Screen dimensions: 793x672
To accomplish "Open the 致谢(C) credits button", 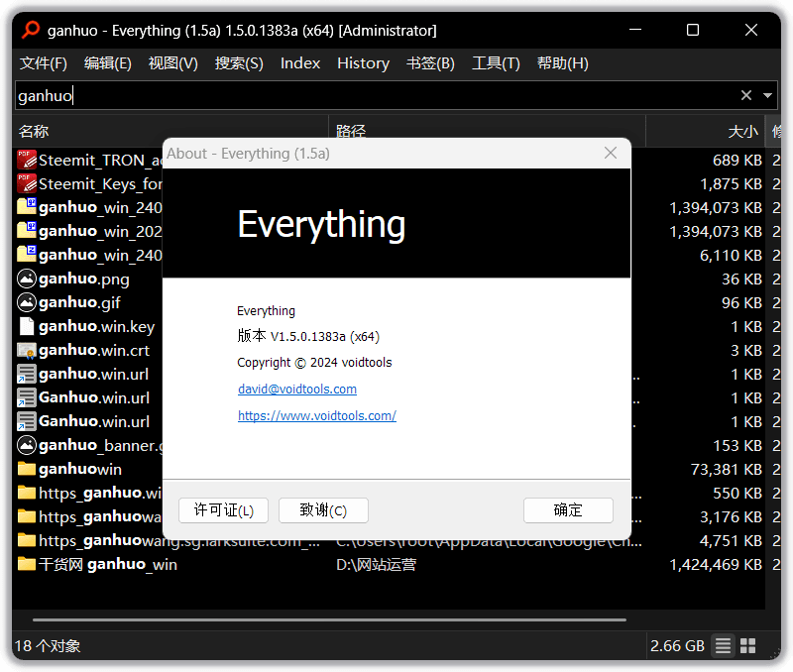I will click(323, 510).
